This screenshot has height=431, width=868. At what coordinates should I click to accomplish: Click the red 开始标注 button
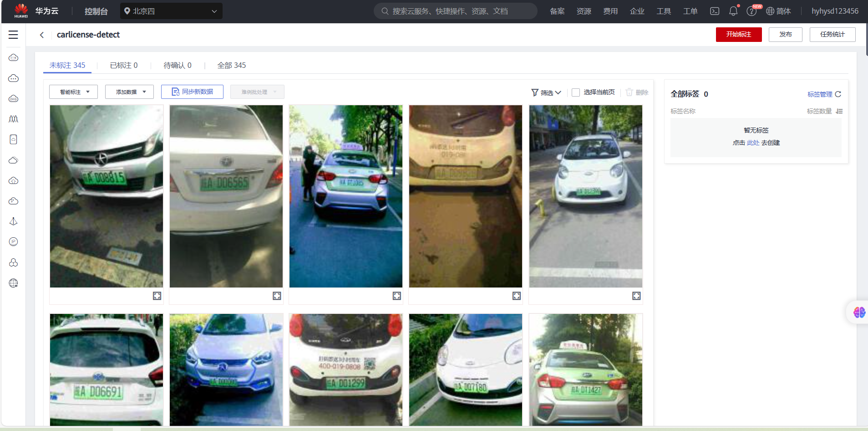739,35
